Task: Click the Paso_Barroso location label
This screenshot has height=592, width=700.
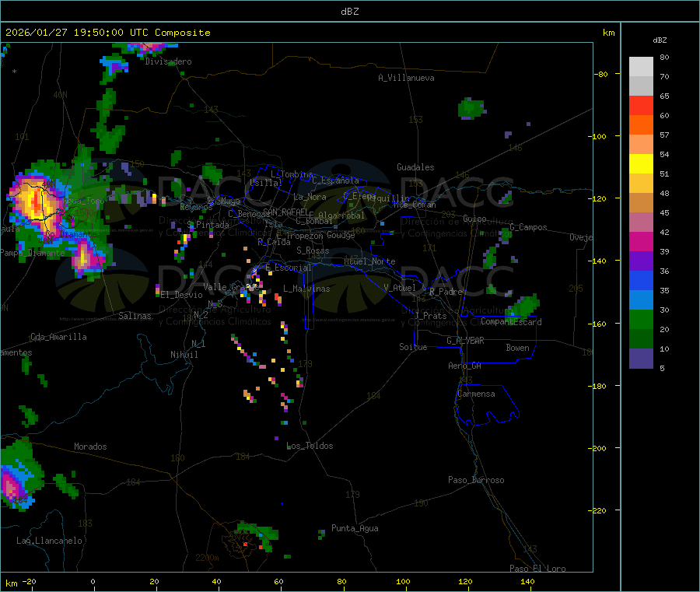Action: [476, 480]
